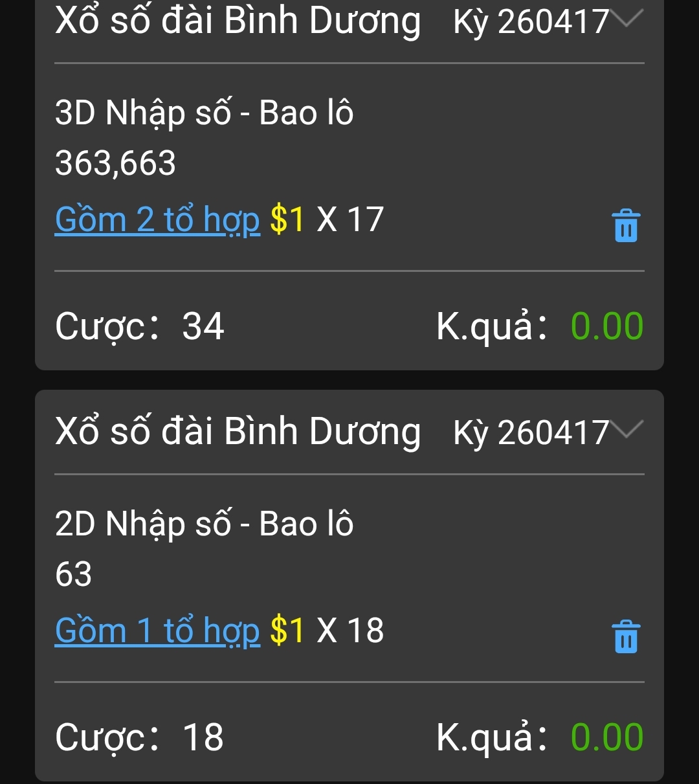
Task: Tap the second Xổ số đài Bình Dương title
Action: 238,432
